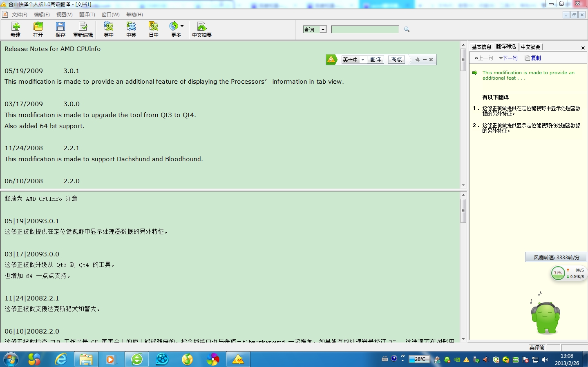
Task: Open the film reel taskbar icon
Action: pos(162,360)
